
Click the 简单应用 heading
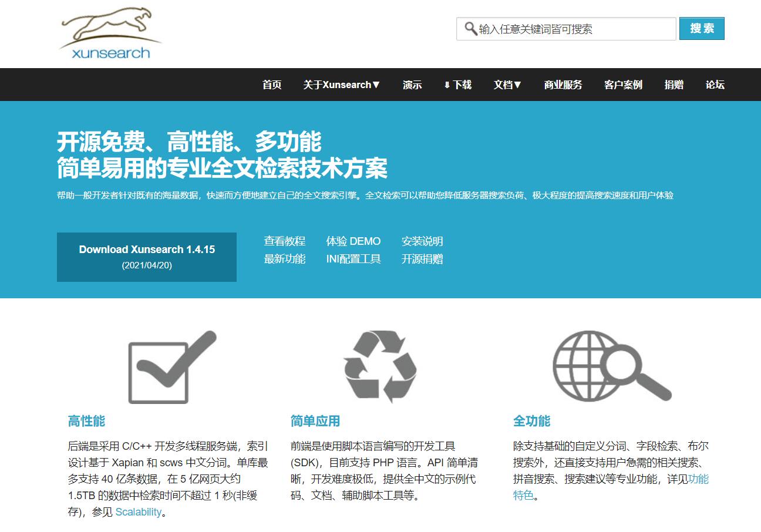click(315, 421)
